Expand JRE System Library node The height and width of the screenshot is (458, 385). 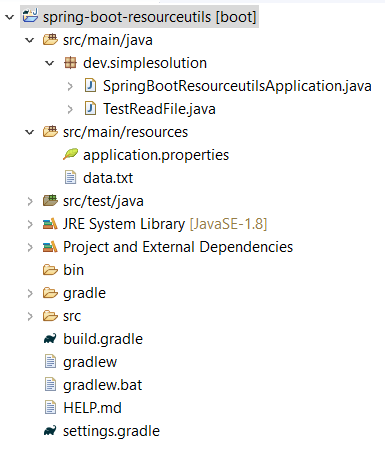point(30,224)
